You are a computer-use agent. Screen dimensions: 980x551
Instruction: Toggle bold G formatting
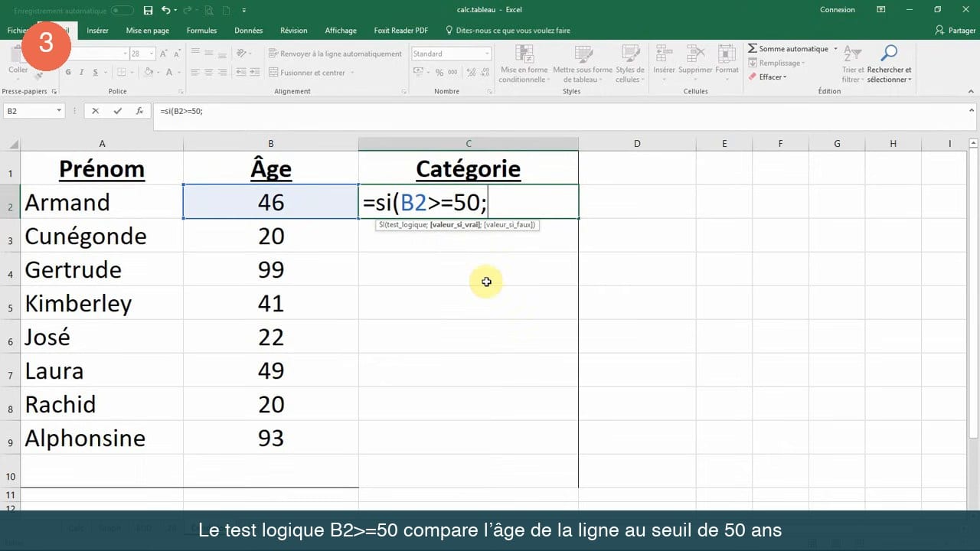(x=68, y=73)
